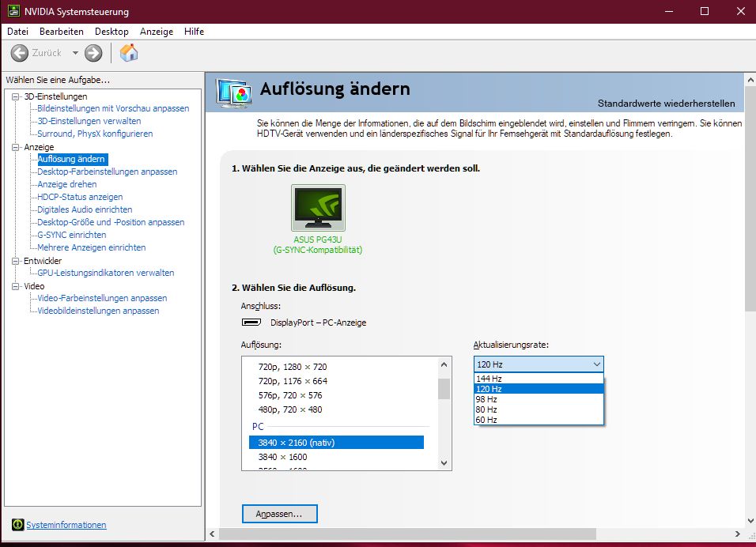Open Mehrere Anzeigen einrichten
Image resolution: width=756 pixels, height=547 pixels.
click(92, 247)
